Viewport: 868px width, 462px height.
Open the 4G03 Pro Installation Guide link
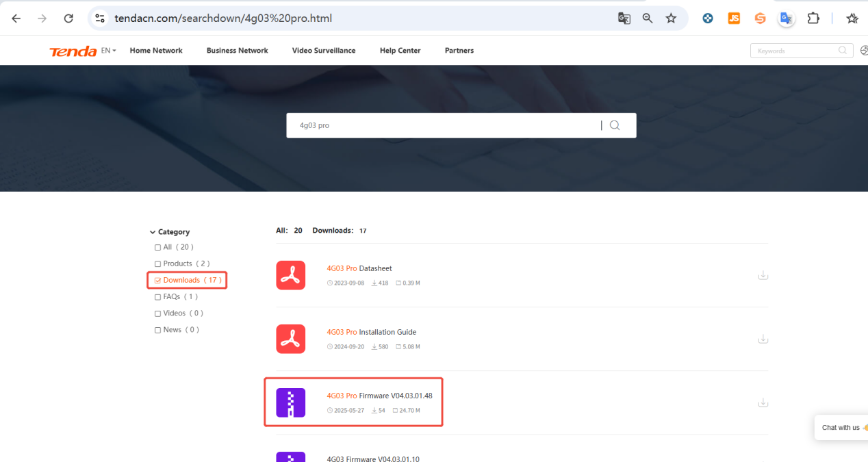pyautogui.click(x=372, y=332)
